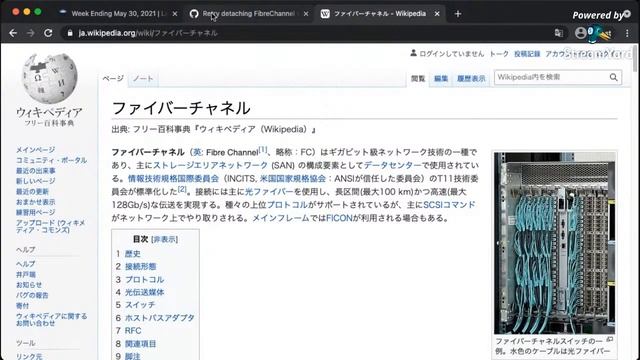This screenshot has height=360, width=640.
Task: Select the 閲覧 view tab
Action: pyautogui.click(x=418, y=78)
